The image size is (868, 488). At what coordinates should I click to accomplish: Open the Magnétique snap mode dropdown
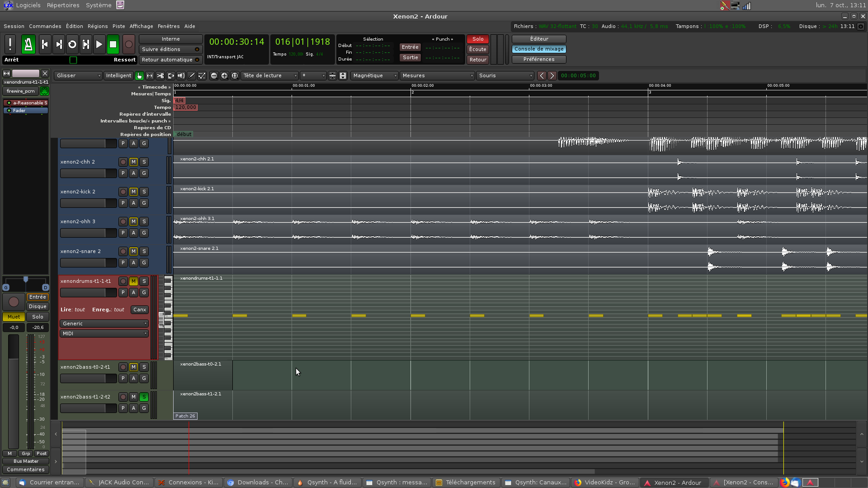click(374, 76)
